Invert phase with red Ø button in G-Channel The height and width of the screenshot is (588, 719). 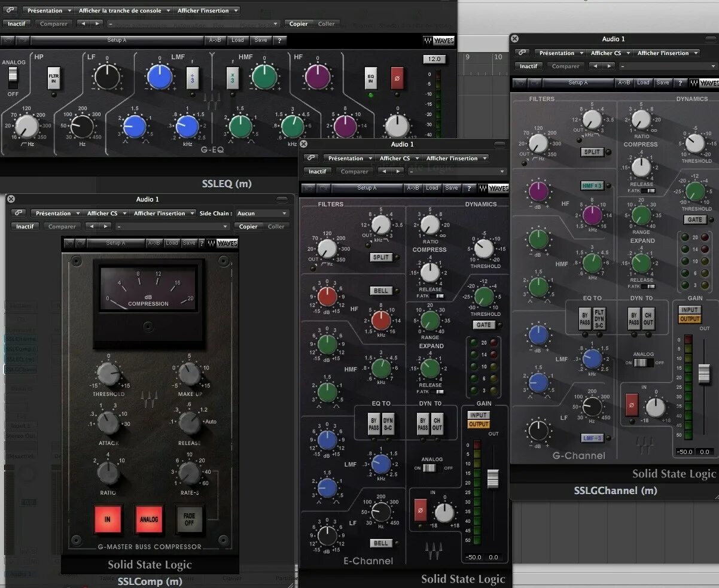pyautogui.click(x=630, y=404)
